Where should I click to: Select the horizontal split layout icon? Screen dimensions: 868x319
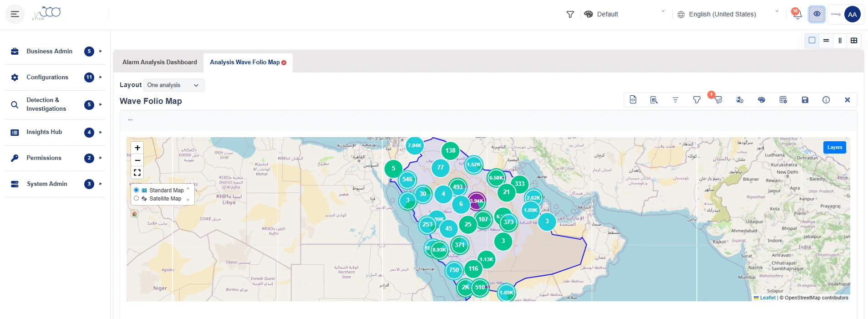(x=826, y=41)
